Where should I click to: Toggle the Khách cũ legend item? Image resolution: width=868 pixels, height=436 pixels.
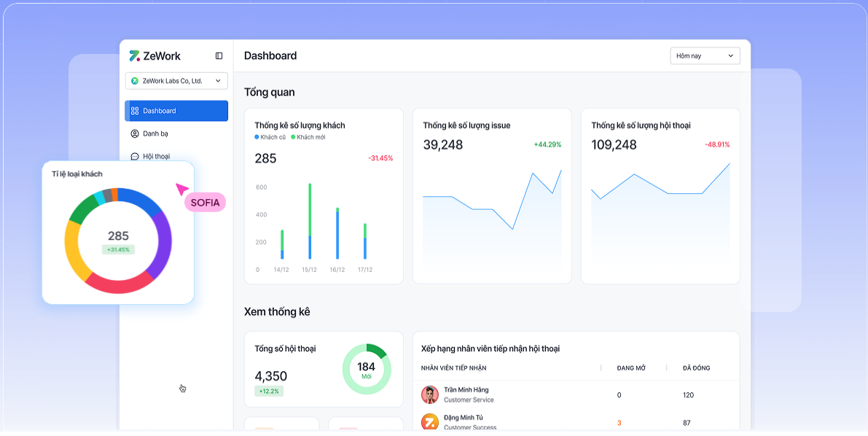(270, 137)
